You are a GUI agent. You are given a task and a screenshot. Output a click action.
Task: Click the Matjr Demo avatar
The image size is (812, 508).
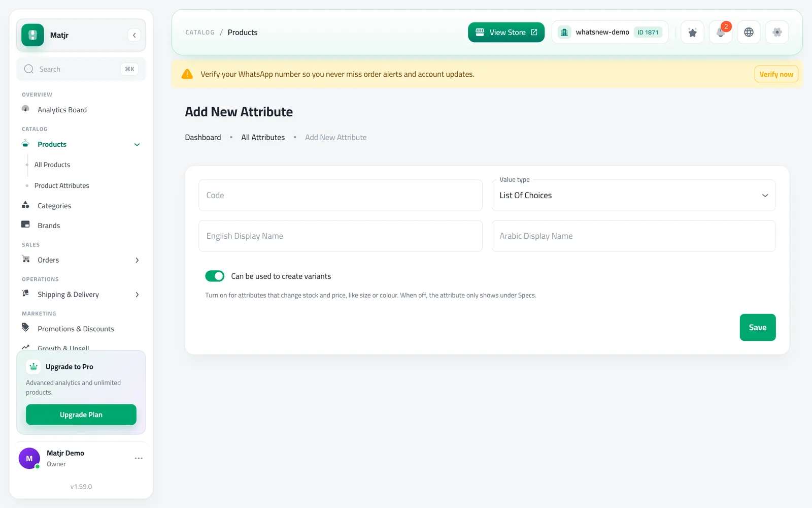(x=29, y=458)
